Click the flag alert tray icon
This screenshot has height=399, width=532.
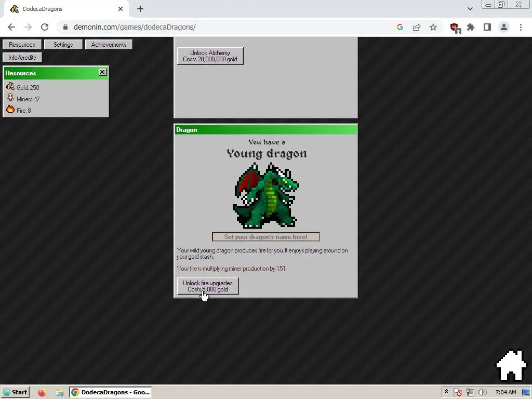tap(457, 393)
